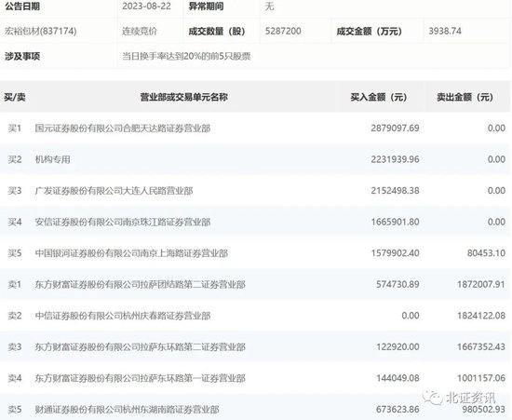Select the row 中国银河证券股份有限公司南京上海路证券营业部

click(255, 253)
